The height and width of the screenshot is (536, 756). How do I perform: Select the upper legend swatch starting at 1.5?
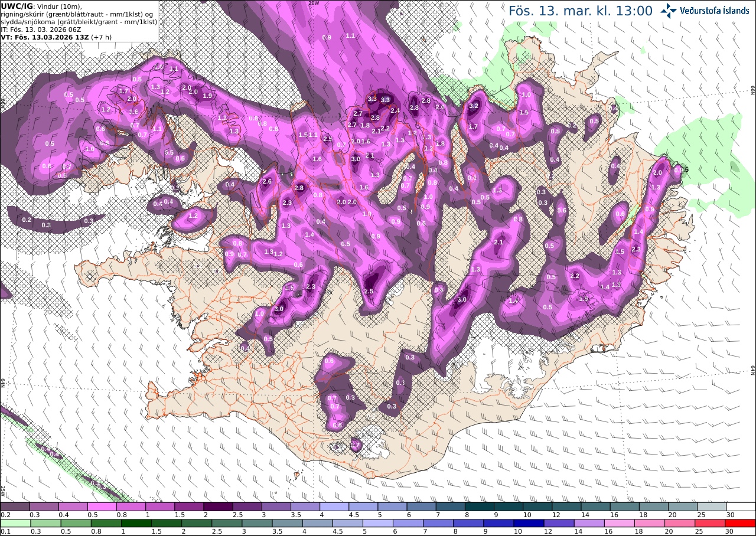tap(189, 506)
